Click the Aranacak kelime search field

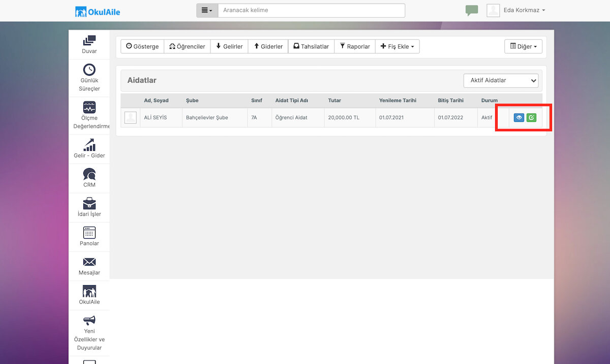pos(312,11)
